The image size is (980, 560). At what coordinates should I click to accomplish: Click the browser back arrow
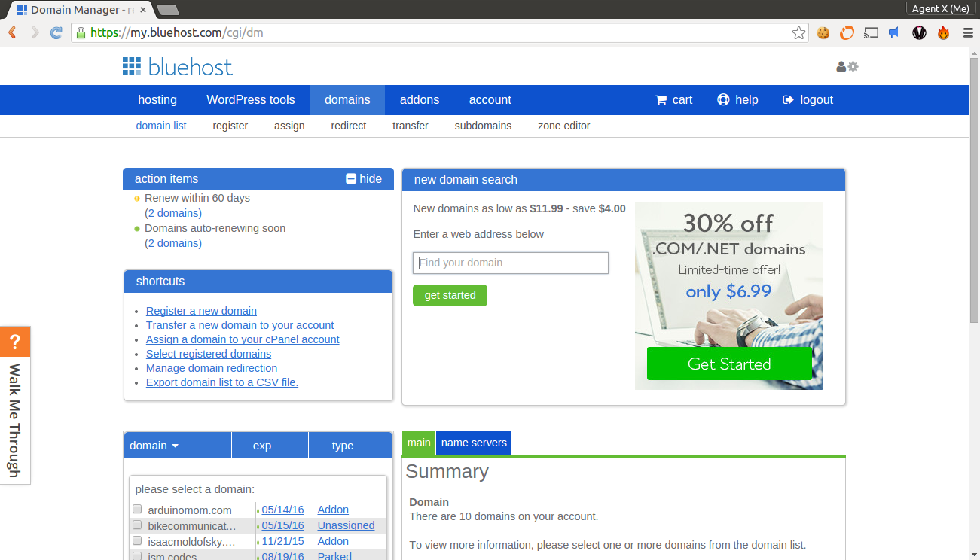pyautogui.click(x=13, y=32)
